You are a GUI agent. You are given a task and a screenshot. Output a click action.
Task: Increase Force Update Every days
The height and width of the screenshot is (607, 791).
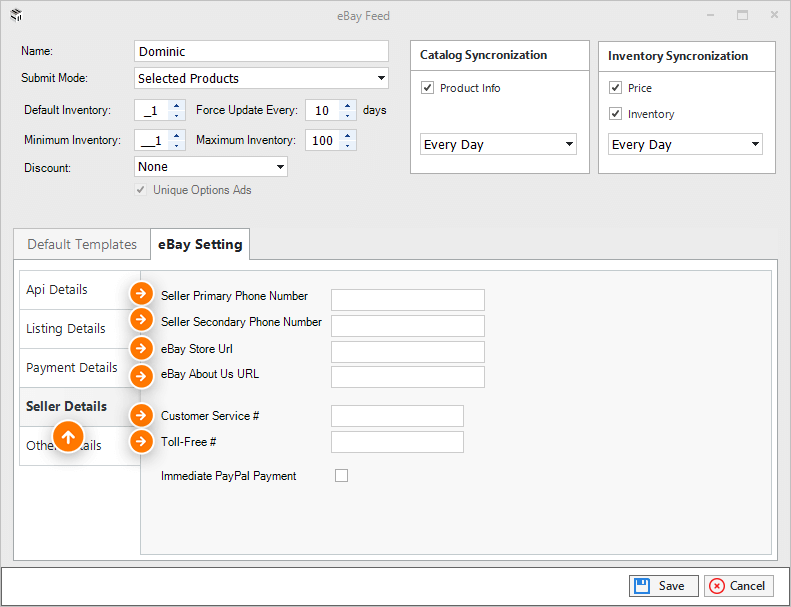click(348, 105)
